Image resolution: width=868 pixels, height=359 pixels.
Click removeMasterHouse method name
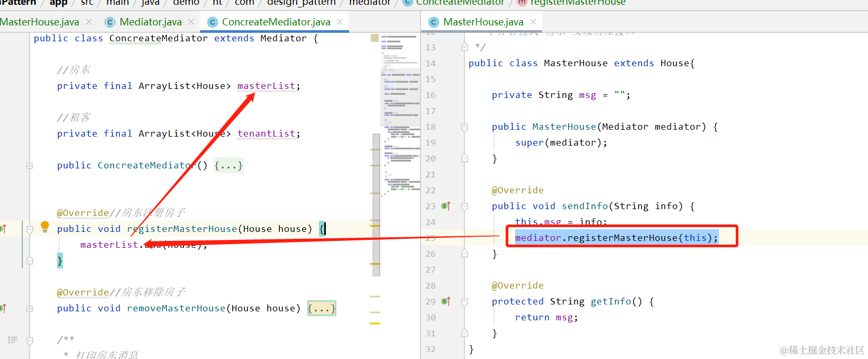tap(176, 308)
